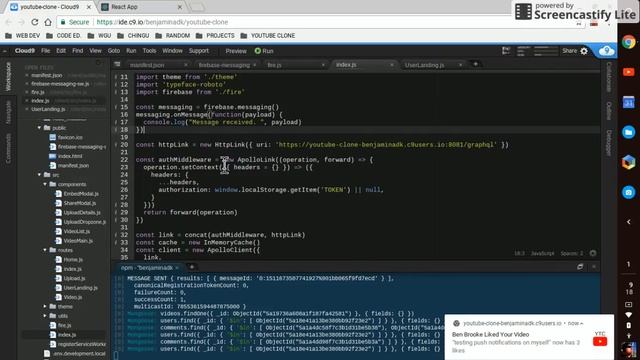
Task: Add a new editor tab with plus
Action: coord(476,64)
